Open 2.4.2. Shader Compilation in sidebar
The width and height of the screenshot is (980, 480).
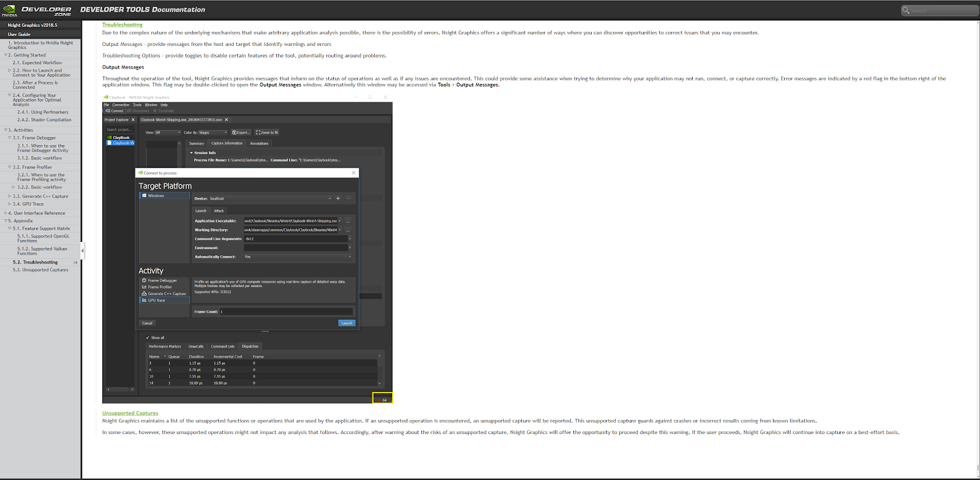pos(44,120)
